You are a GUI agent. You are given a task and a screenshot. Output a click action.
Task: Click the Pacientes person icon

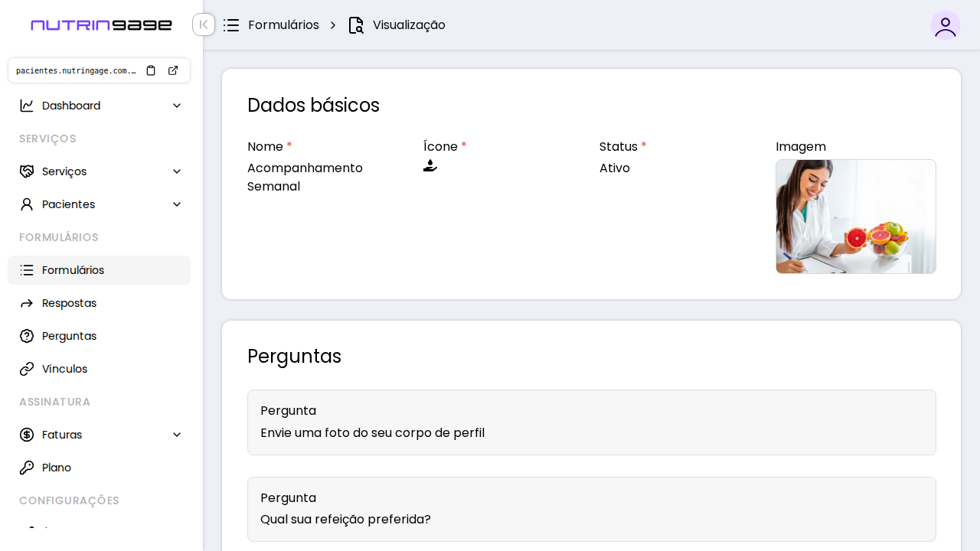click(27, 204)
